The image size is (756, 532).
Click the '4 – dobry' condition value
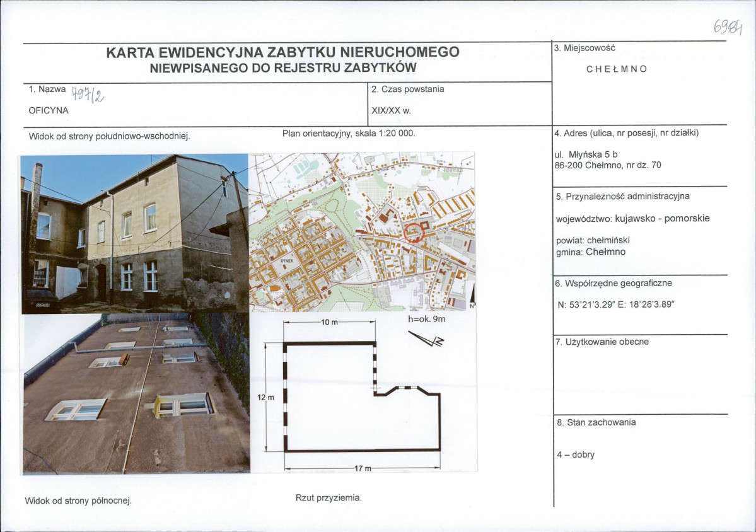tap(576, 454)
